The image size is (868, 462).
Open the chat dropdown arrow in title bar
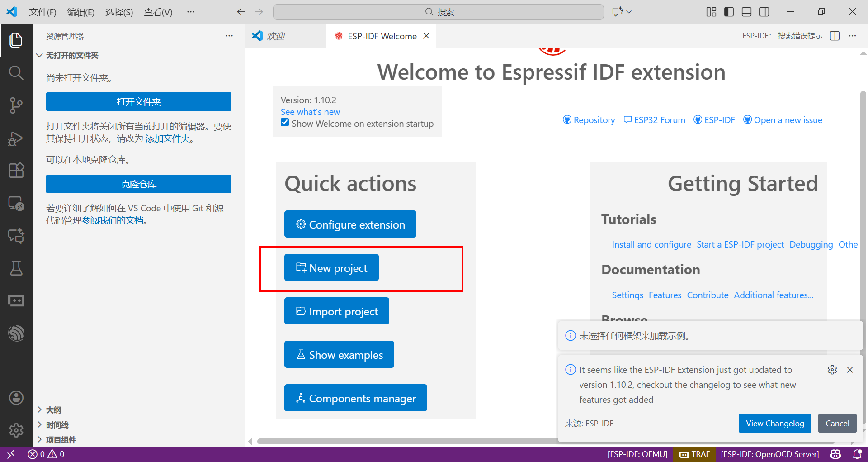pyautogui.click(x=629, y=12)
